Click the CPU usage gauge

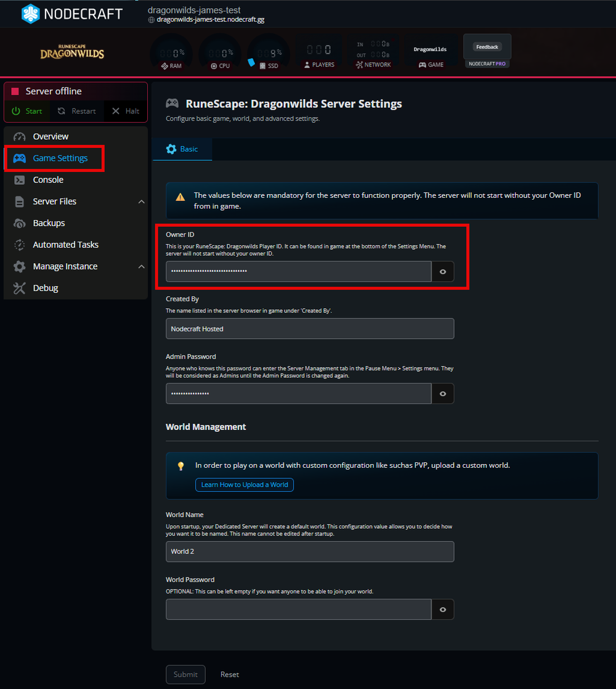[220, 51]
